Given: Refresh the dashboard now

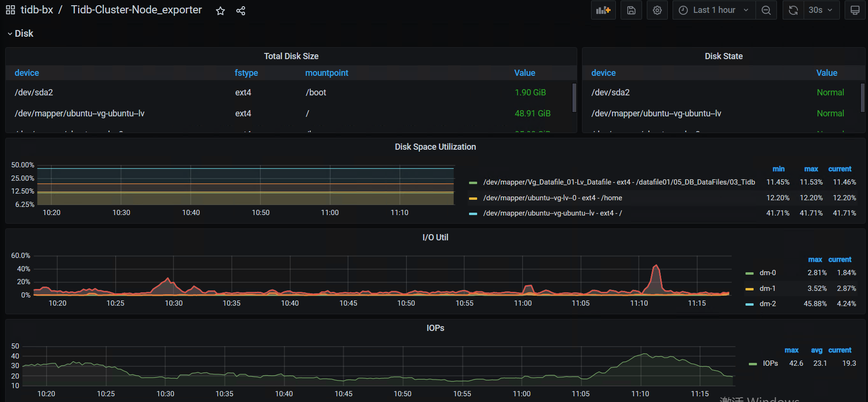Looking at the screenshot, I should pyautogui.click(x=793, y=10).
